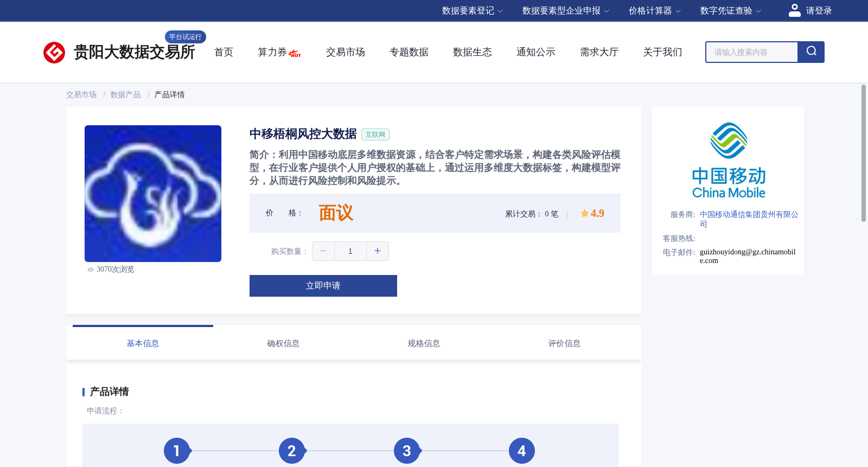Click the 累计交易 : 0 笔 text
The width and height of the screenshot is (868, 467).
tap(532, 214)
